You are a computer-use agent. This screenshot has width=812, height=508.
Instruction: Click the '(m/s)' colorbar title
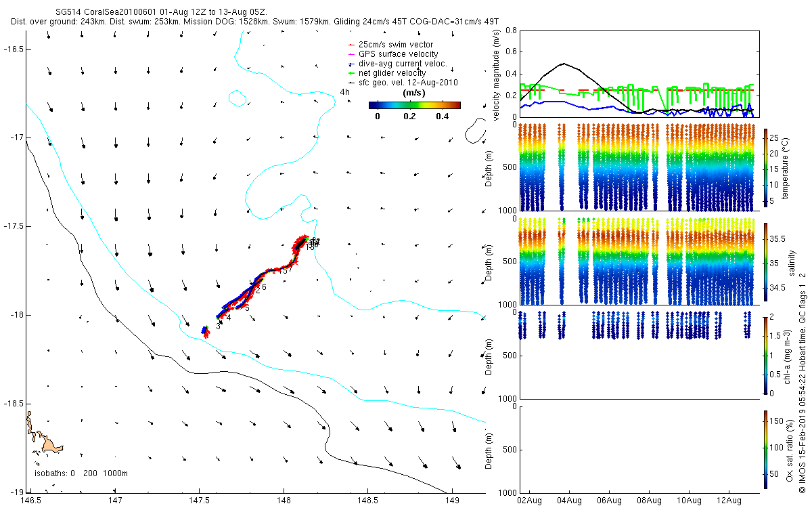(x=414, y=92)
